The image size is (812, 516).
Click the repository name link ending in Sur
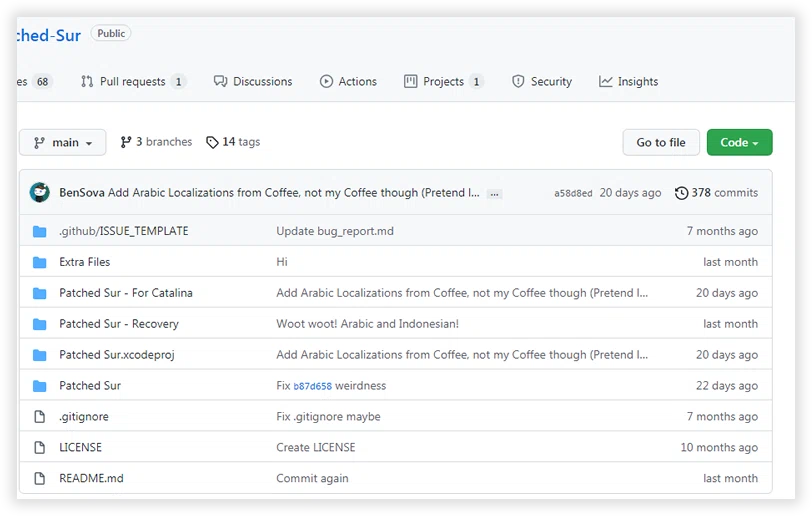click(x=49, y=36)
